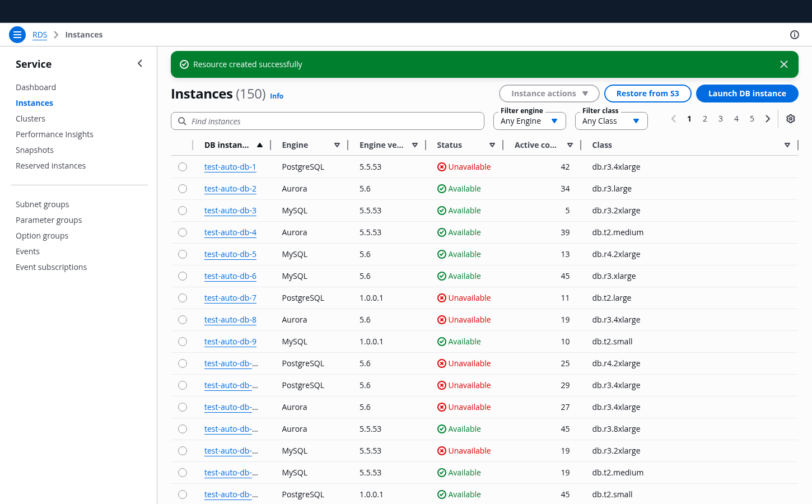The image size is (812, 504).
Task: Click Launch DB instance button
Action: click(747, 94)
